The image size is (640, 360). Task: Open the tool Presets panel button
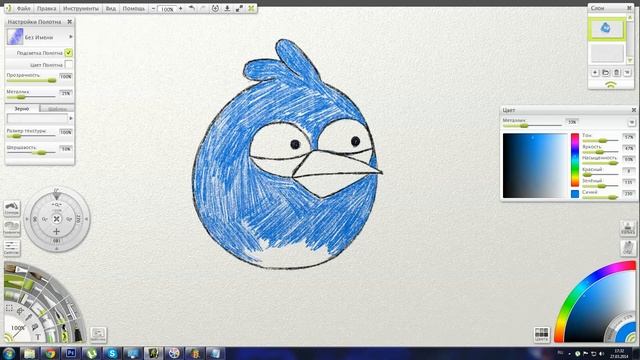(98, 335)
